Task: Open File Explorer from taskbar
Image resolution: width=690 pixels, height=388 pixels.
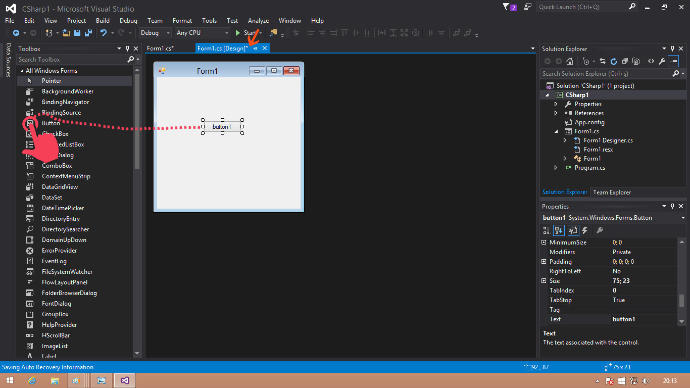Action: coord(55,381)
